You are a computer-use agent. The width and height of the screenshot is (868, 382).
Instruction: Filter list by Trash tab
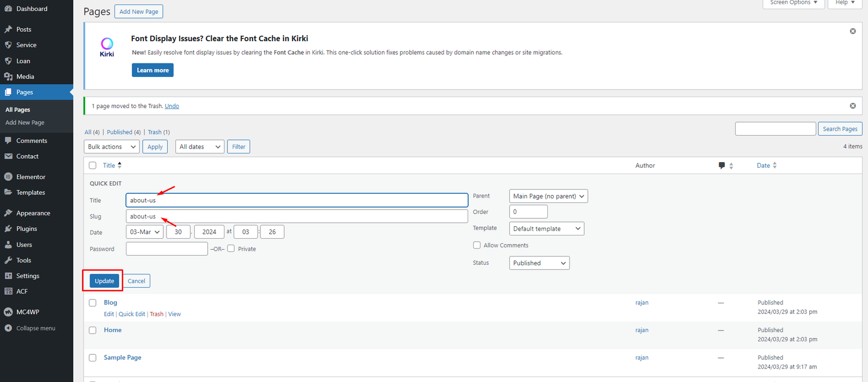click(x=155, y=132)
